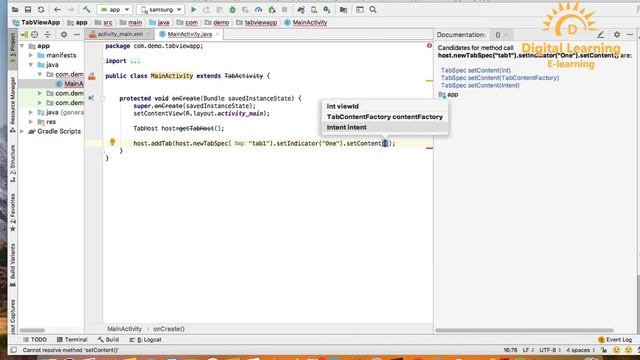The width and height of the screenshot is (640, 360).
Task: Click the red error indicator in editor corner
Action: (429, 46)
